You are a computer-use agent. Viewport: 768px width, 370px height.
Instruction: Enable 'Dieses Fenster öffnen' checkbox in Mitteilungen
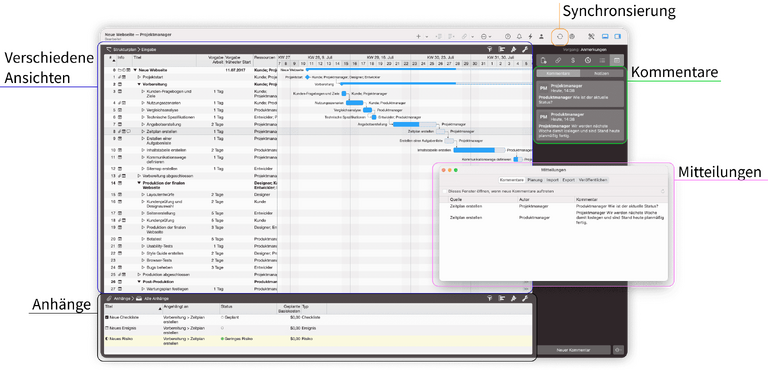[445, 191]
